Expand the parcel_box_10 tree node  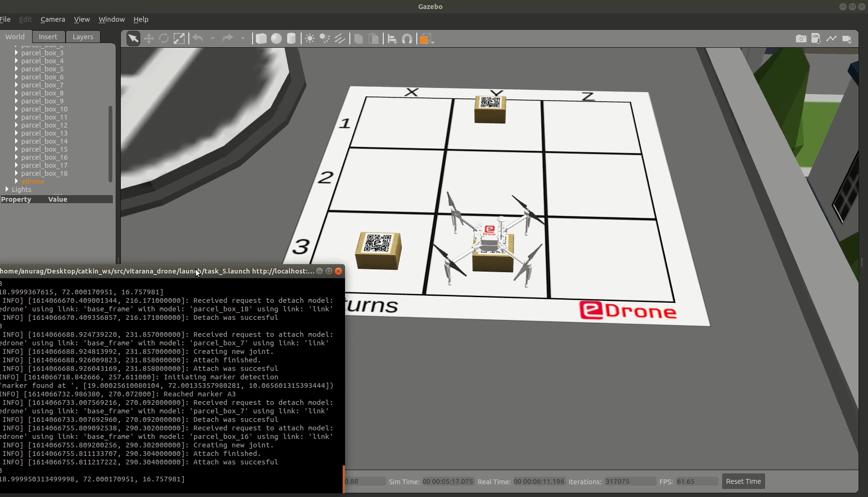click(x=17, y=109)
